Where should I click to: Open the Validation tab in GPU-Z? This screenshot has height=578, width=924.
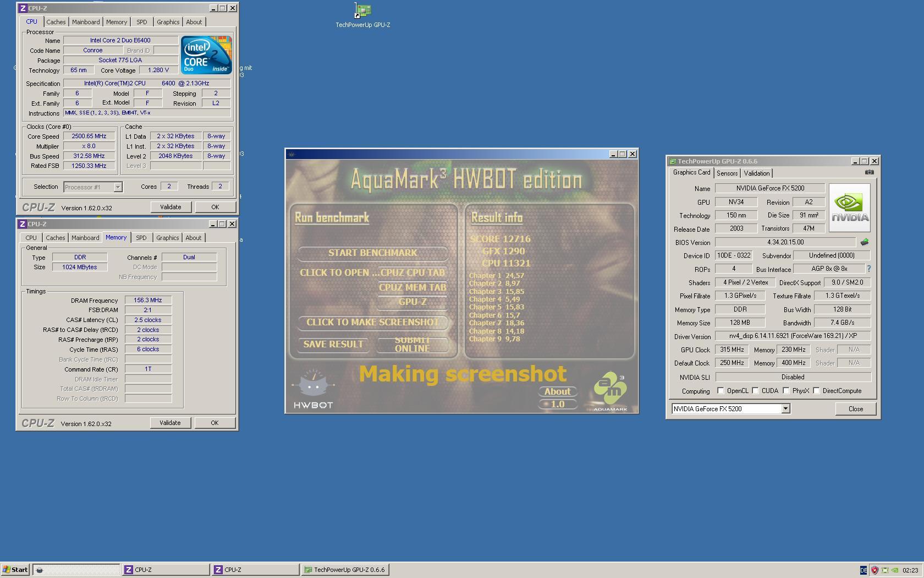coord(757,173)
